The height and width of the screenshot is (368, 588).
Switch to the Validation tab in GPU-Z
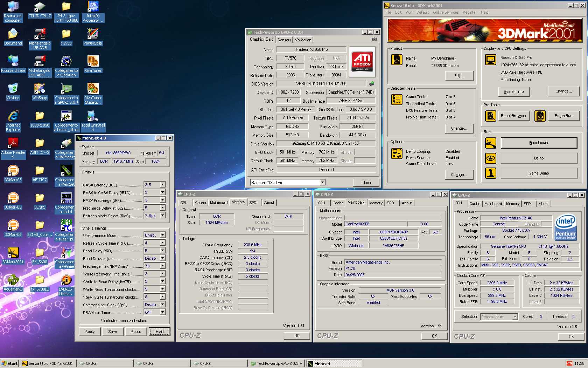pos(303,40)
